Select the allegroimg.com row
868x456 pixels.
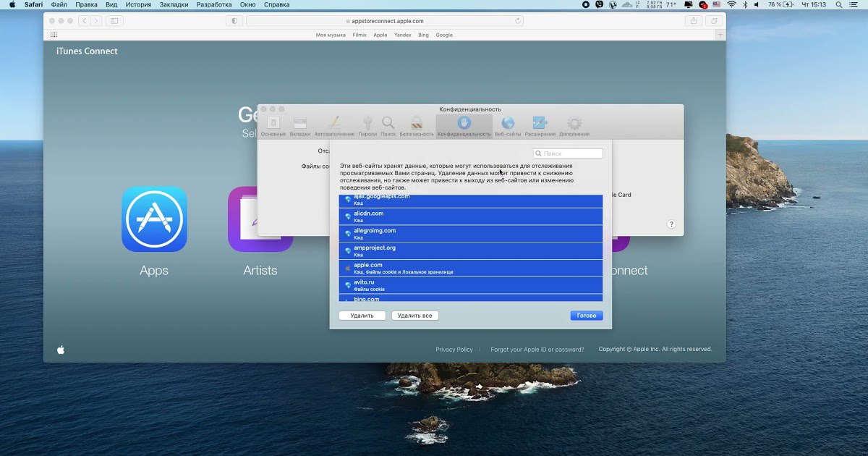click(471, 233)
